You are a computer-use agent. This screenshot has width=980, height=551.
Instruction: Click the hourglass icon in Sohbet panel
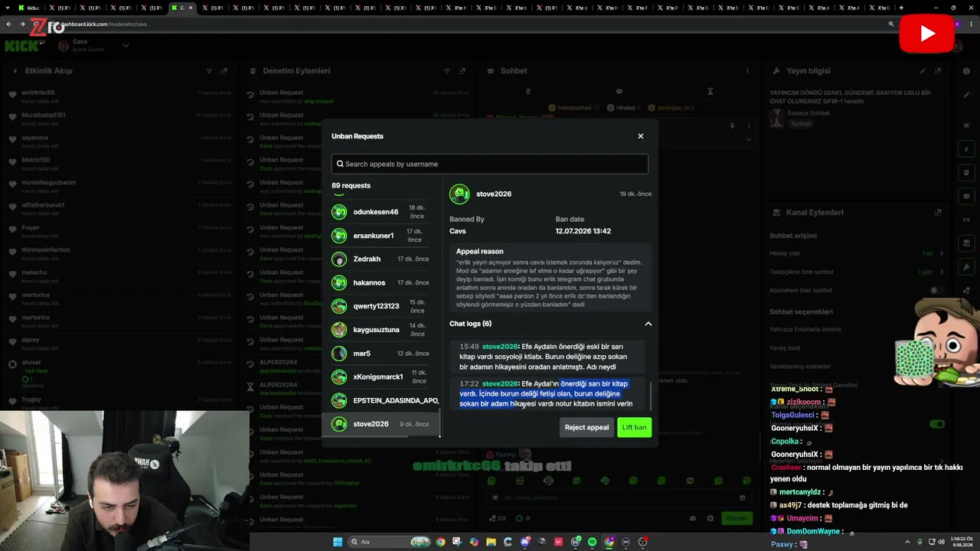710,91
